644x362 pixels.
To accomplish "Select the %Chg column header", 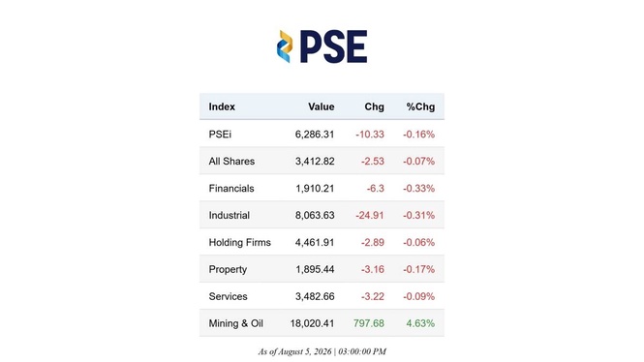I will coord(420,106).
